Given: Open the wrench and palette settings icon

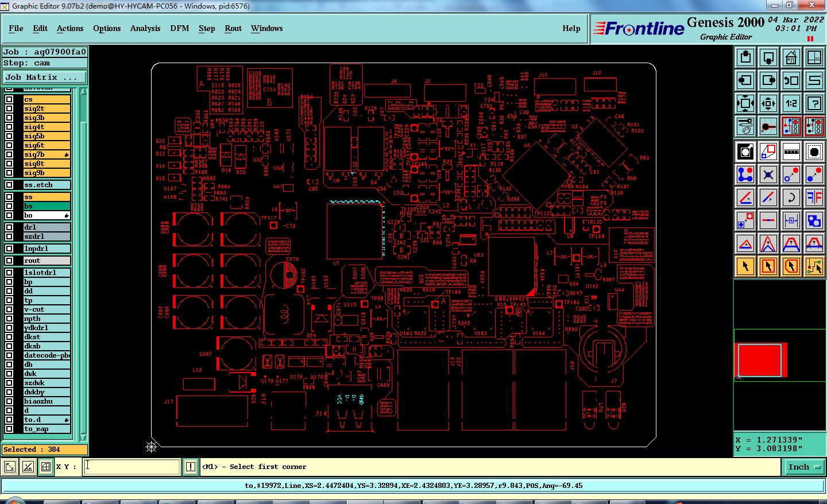Looking at the screenshot, I should [x=745, y=126].
